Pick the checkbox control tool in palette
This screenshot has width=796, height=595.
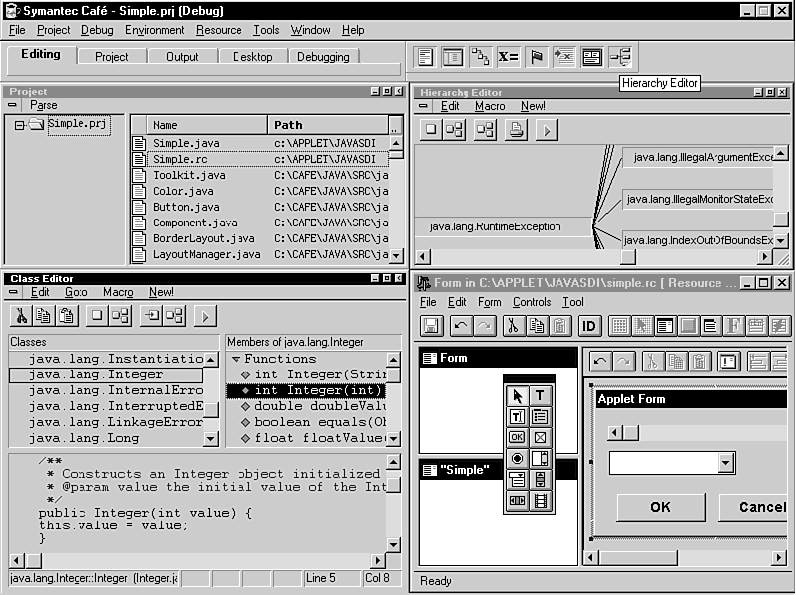pyautogui.click(x=540, y=437)
